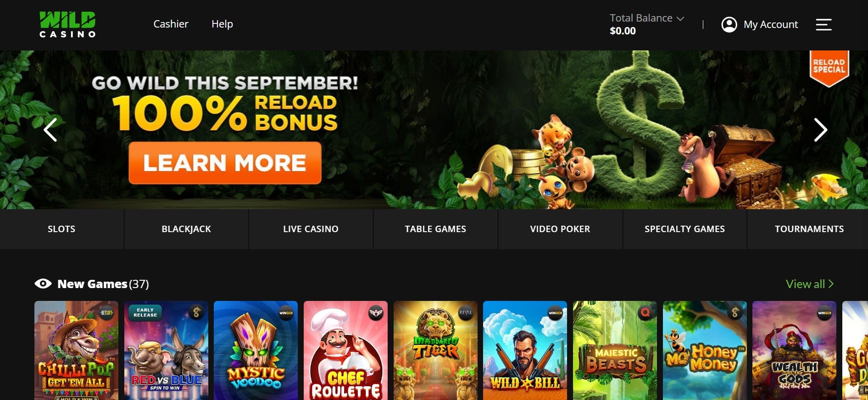Open the Cashier menu item
The image size is (868, 400).
(x=171, y=24)
